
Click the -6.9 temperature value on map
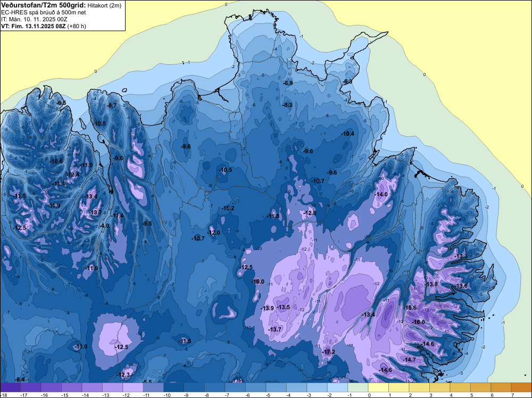[288, 83]
